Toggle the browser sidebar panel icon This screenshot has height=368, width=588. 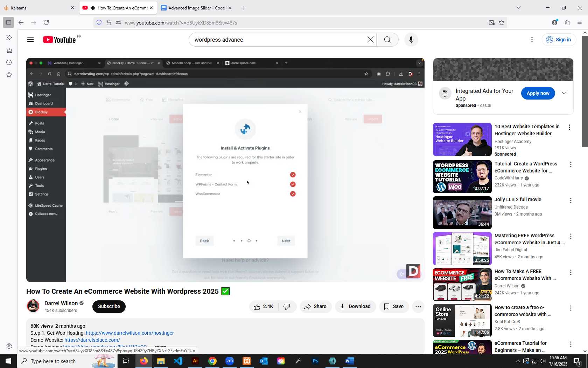point(8,23)
